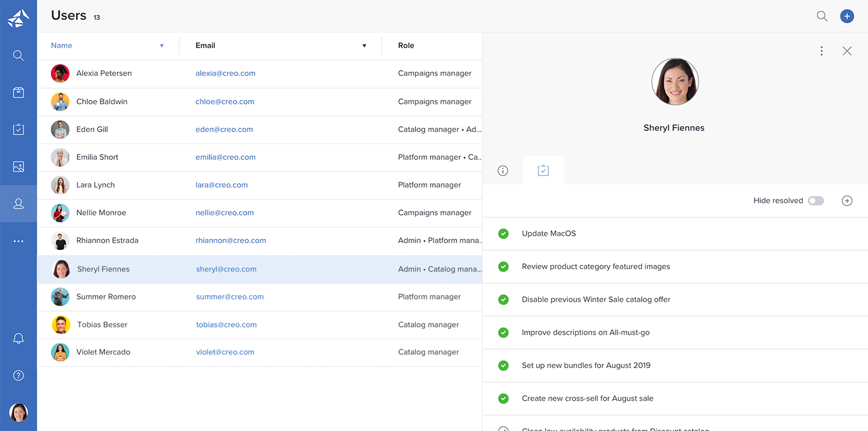Add a new user with plus button
The height and width of the screenshot is (431, 868).
point(847,16)
